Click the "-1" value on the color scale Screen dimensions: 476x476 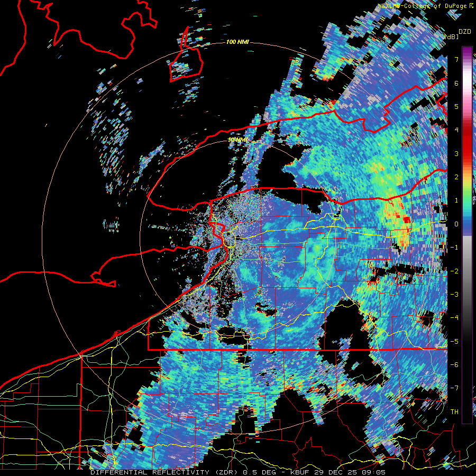click(x=454, y=248)
